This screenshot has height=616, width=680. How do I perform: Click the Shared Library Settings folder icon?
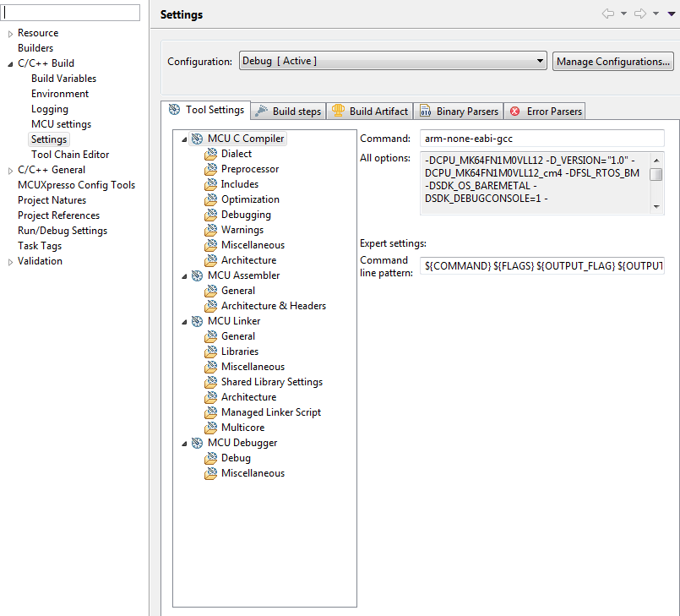[211, 382]
